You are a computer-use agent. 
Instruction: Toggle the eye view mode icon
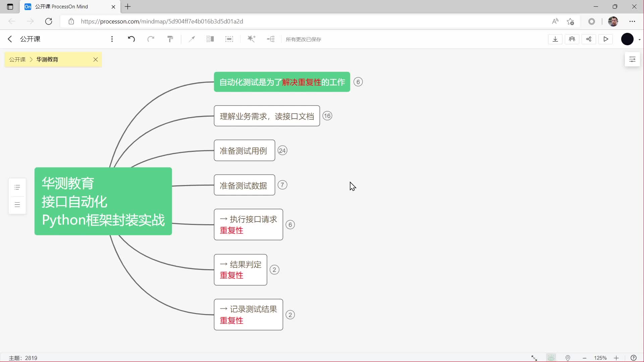tap(551, 358)
